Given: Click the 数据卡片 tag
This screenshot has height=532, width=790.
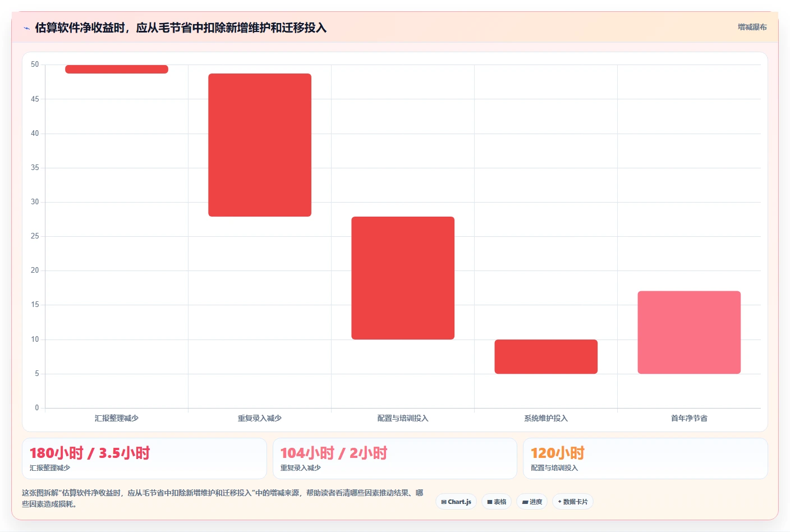Looking at the screenshot, I should tap(573, 502).
